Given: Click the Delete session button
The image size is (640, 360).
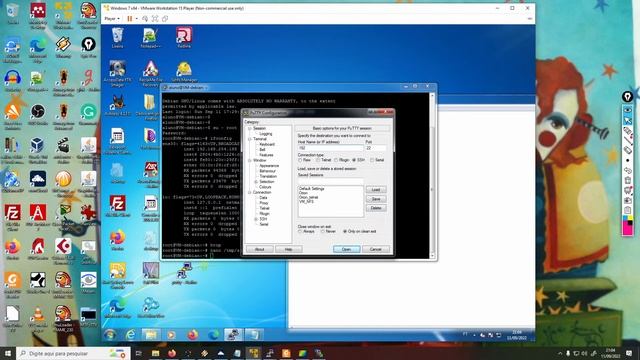Looking at the screenshot, I should [x=376, y=208].
